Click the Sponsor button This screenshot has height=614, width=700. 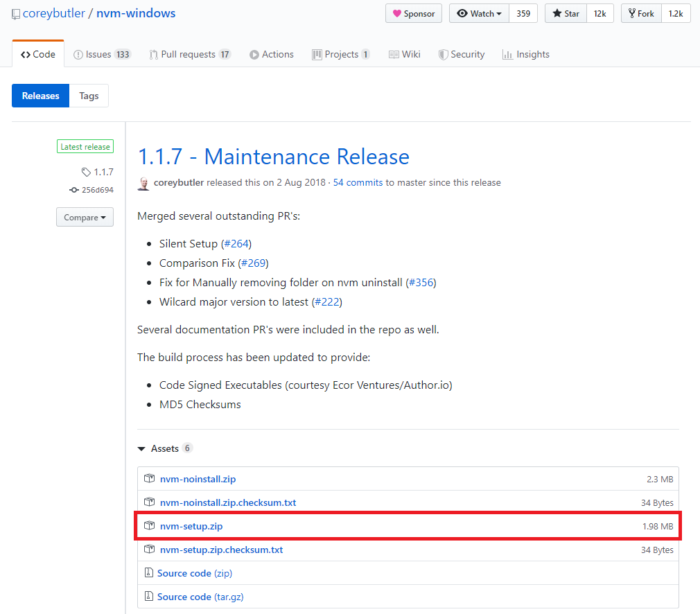click(413, 13)
